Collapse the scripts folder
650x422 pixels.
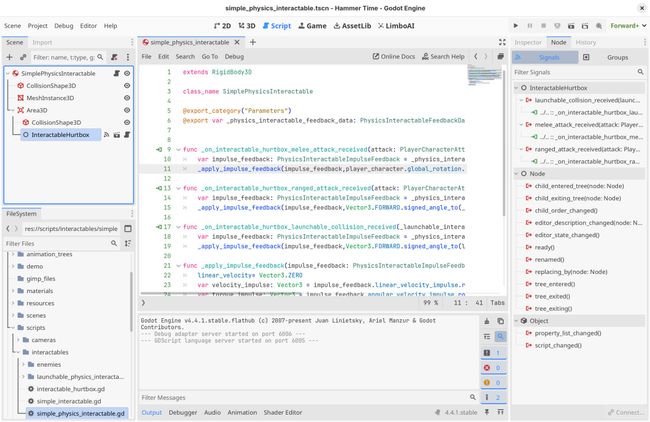13,327
